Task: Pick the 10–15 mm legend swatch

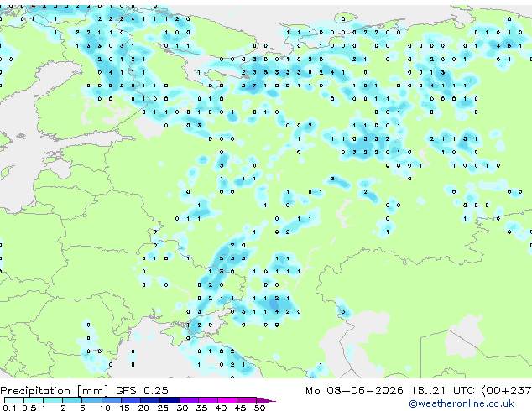Action: point(111,400)
